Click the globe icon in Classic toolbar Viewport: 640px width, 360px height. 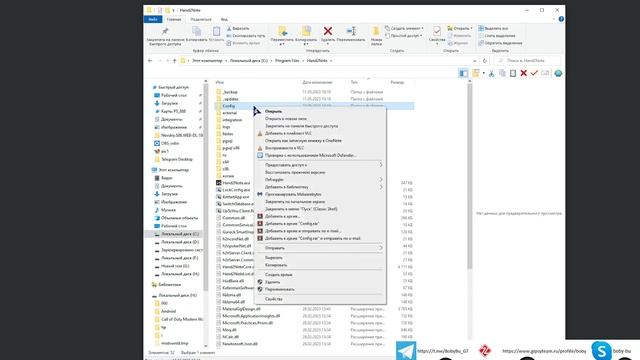click(558, 73)
